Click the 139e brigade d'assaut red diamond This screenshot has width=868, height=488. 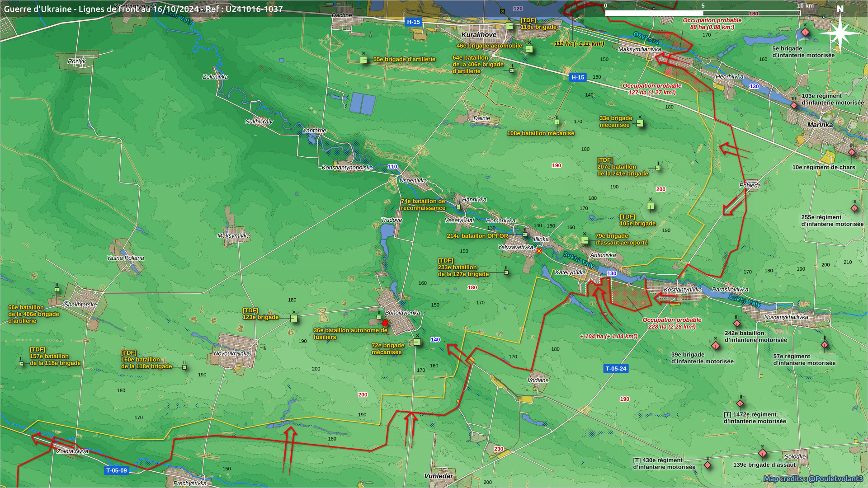(x=763, y=453)
